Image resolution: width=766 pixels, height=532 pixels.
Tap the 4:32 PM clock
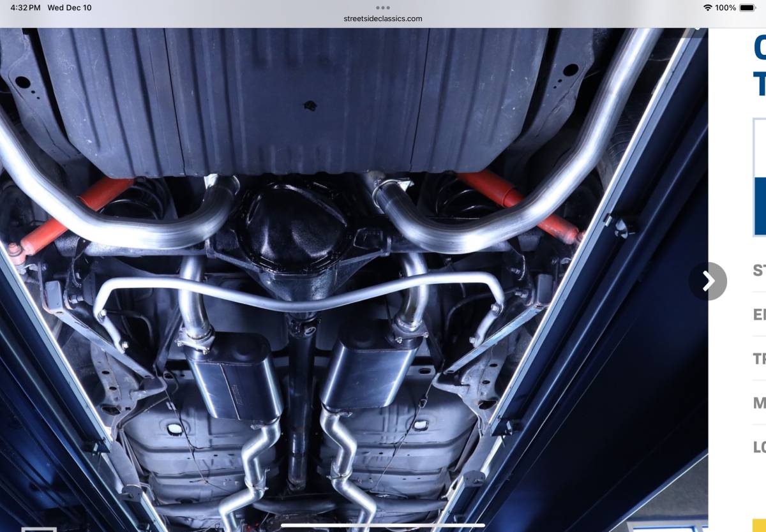(x=25, y=8)
